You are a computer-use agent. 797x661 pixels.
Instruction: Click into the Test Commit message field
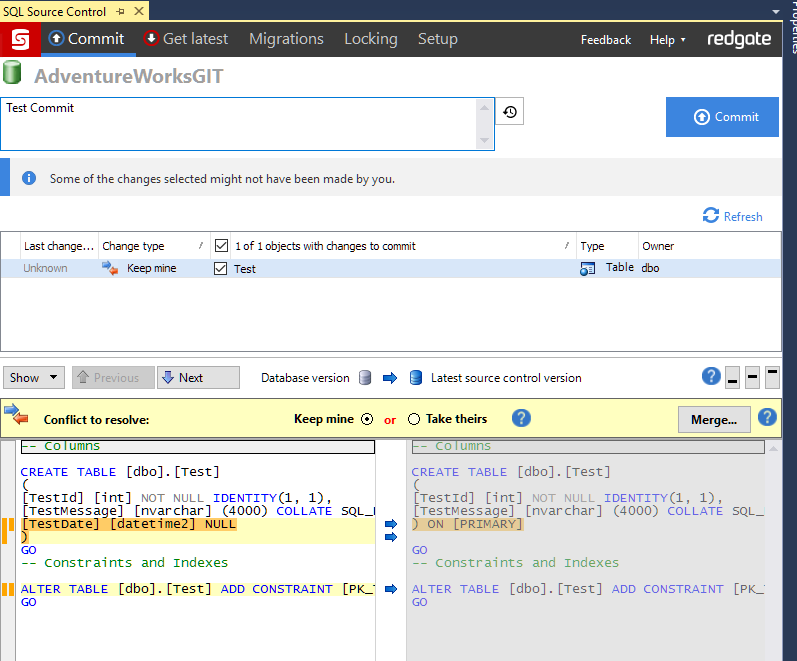240,123
